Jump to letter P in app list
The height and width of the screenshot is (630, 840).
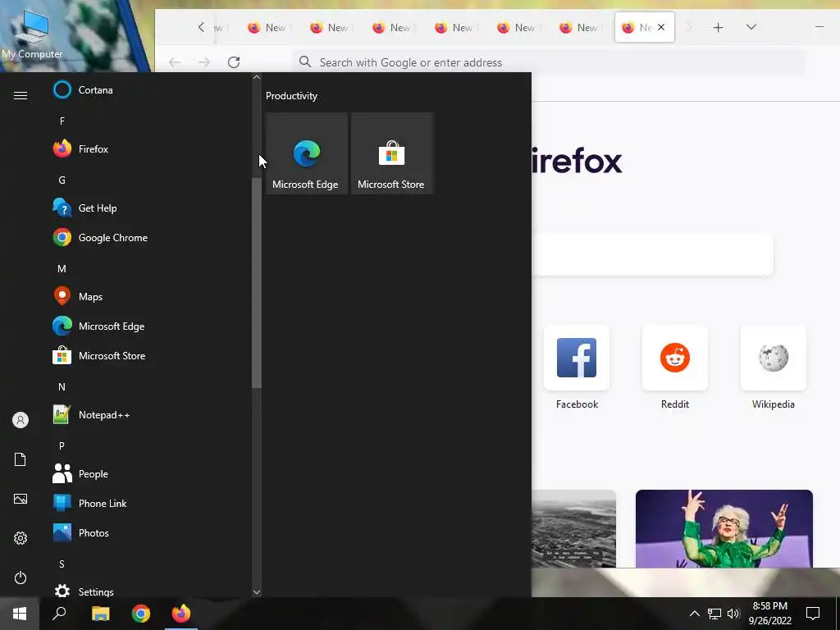click(x=62, y=445)
